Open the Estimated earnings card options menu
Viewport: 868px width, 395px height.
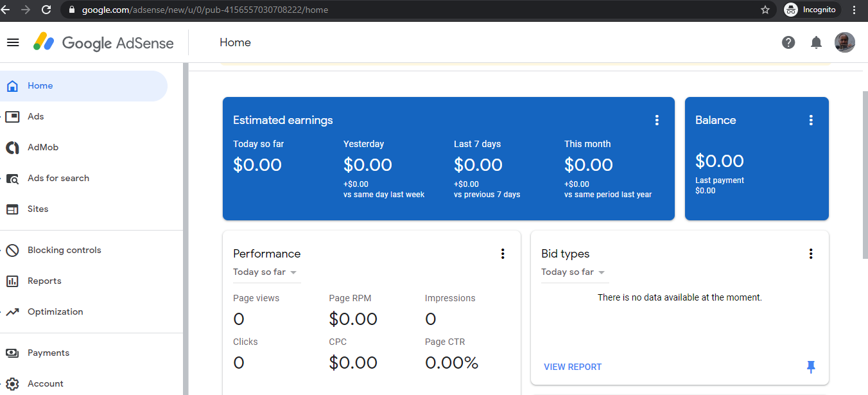point(657,120)
